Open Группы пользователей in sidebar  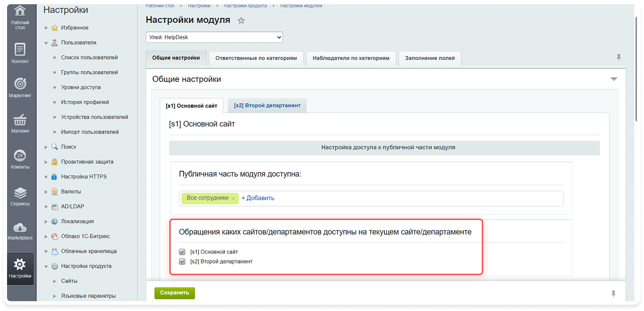(x=89, y=72)
